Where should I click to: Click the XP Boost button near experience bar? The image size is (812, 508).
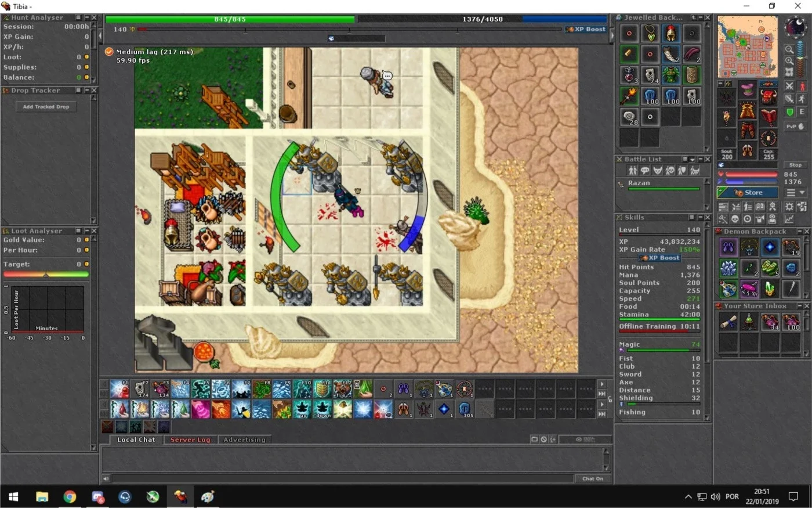pyautogui.click(x=586, y=29)
